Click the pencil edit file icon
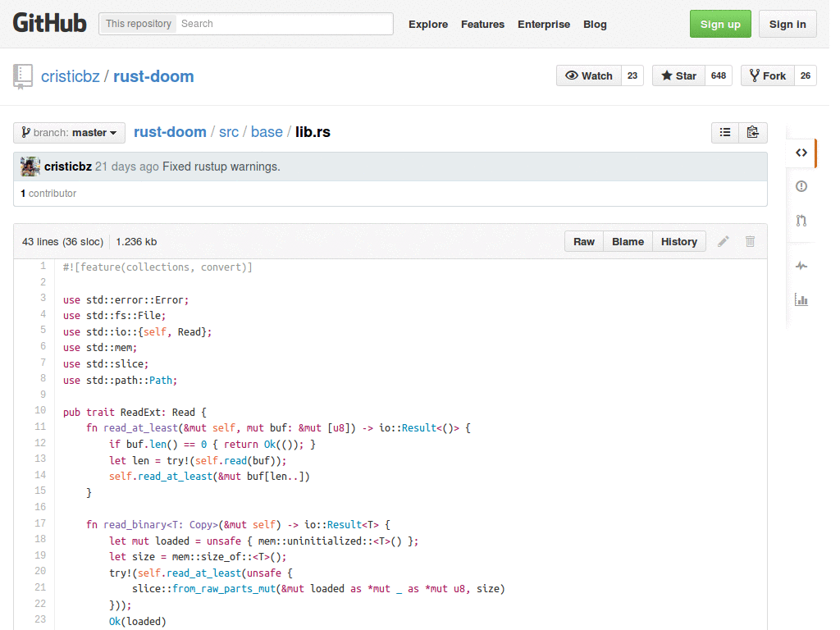 point(724,242)
